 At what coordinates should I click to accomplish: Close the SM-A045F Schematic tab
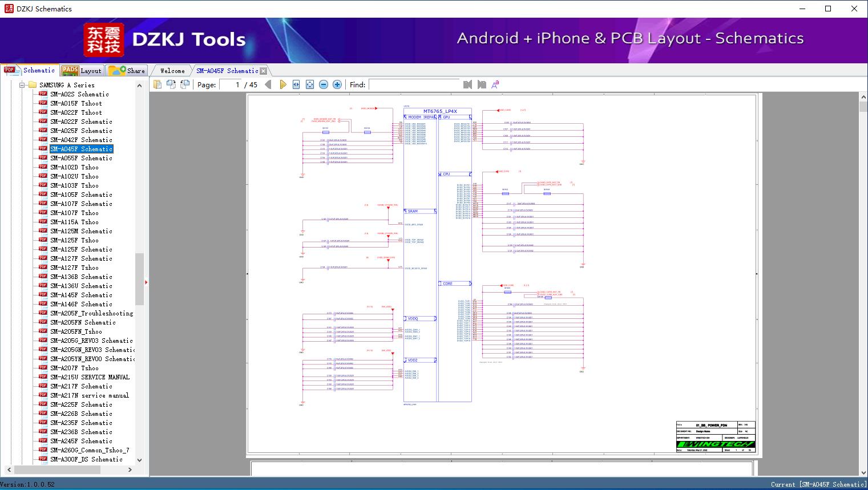264,71
